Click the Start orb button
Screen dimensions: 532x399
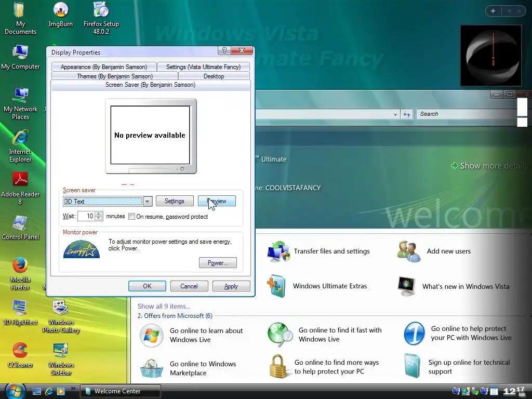click(15, 391)
